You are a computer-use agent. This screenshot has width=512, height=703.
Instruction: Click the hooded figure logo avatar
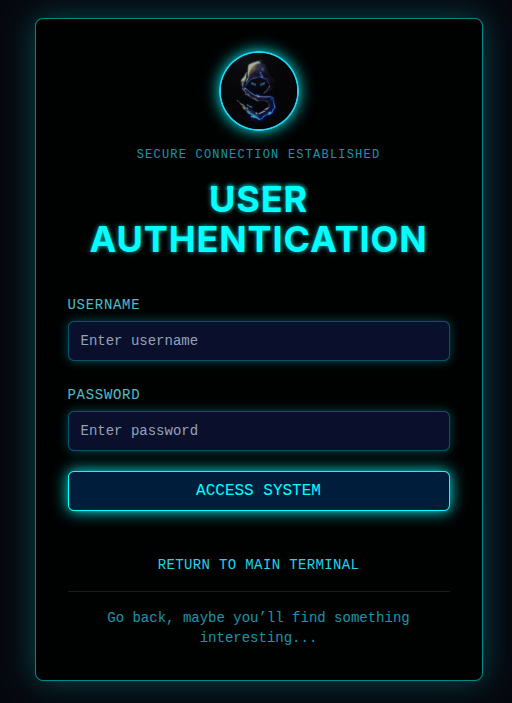pos(259,91)
